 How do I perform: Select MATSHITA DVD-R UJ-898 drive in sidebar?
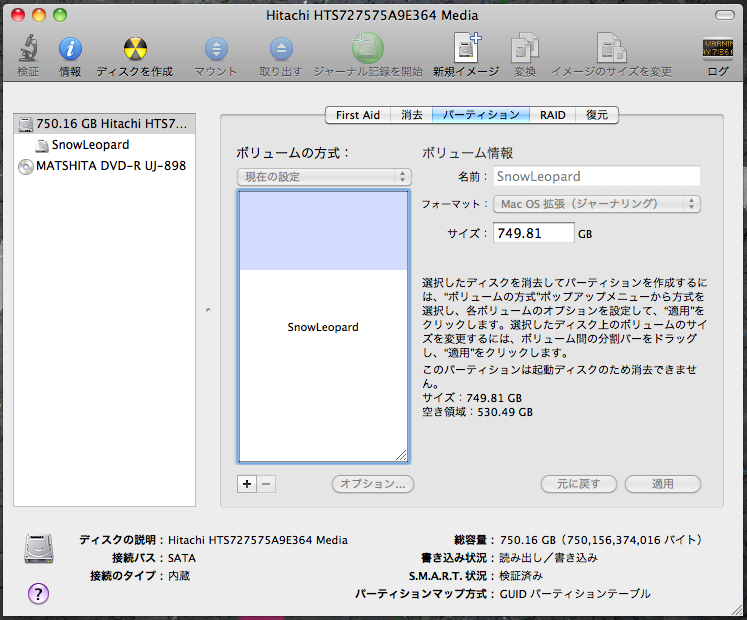click(104, 166)
